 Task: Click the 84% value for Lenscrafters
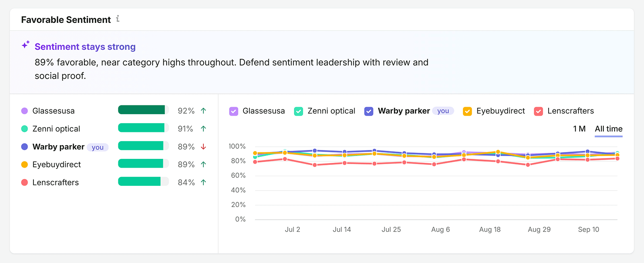(x=186, y=183)
